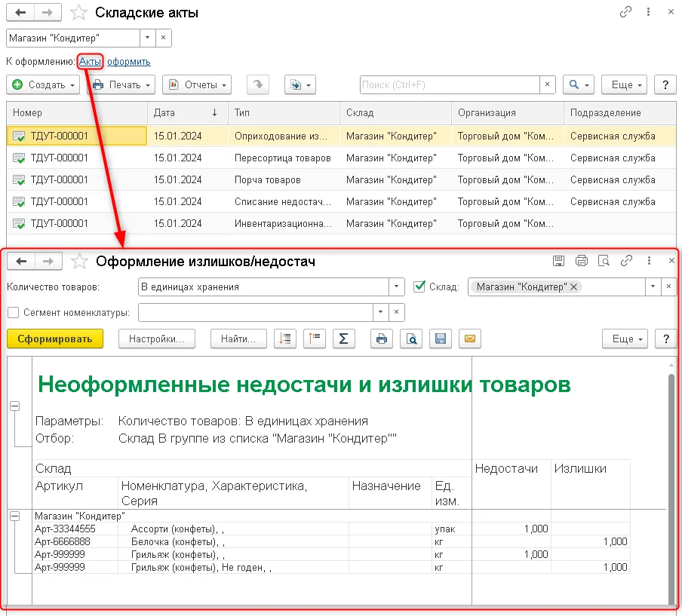Copy link icon in Складские акты header
This screenshot has width=682, height=616.
[x=625, y=12]
